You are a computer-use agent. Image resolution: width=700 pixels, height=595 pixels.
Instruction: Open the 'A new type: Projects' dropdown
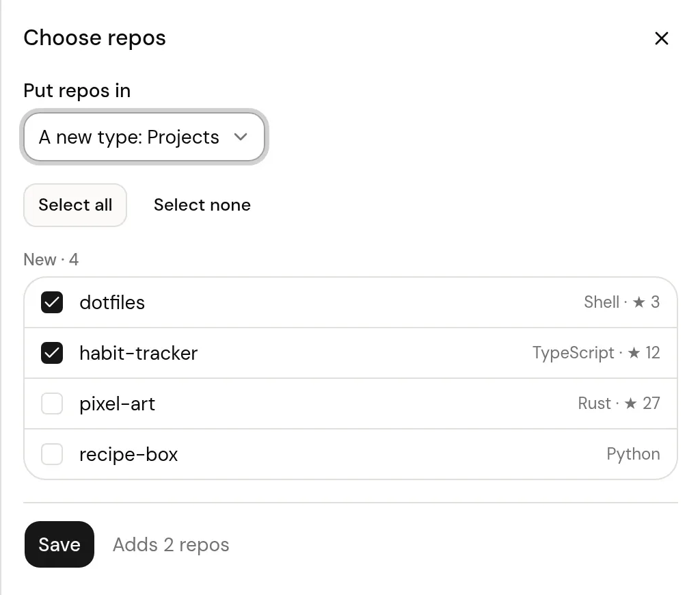[144, 137]
